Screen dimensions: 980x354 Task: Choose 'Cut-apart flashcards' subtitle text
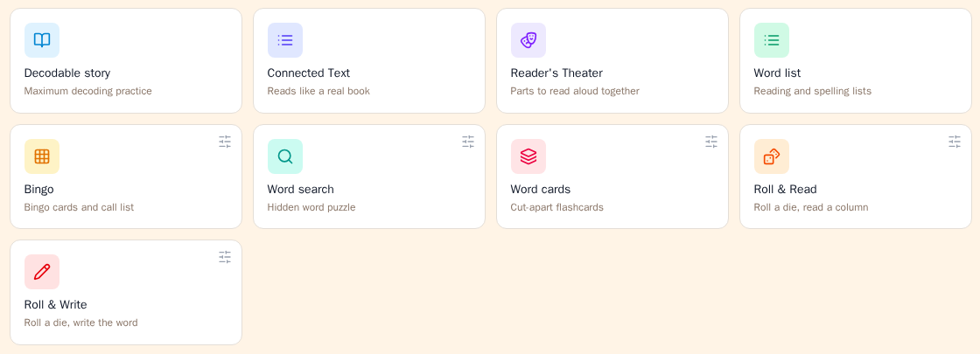click(556, 207)
